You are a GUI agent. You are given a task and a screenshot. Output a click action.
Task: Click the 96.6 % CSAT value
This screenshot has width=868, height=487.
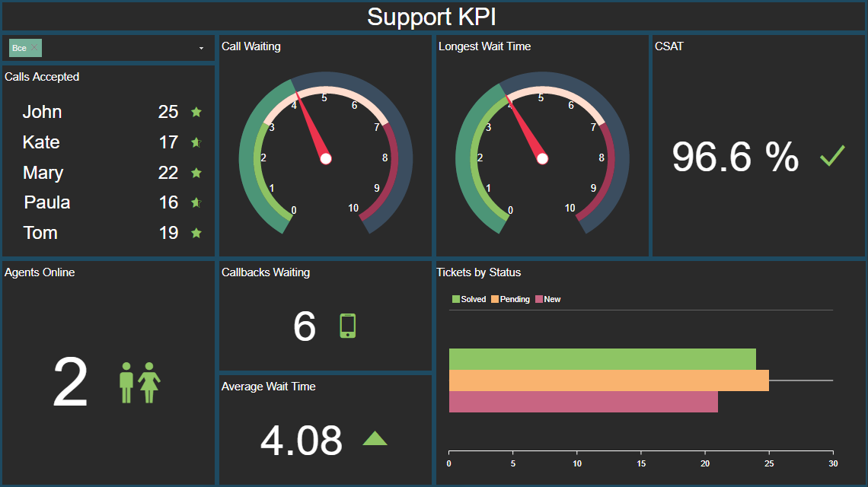point(735,157)
